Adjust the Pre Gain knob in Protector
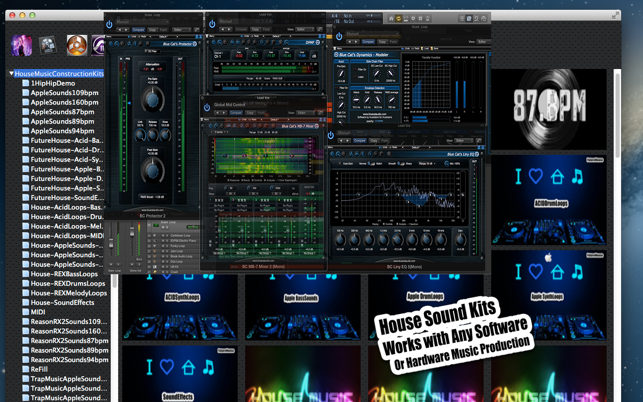This screenshot has height=402, width=643. 153,99
